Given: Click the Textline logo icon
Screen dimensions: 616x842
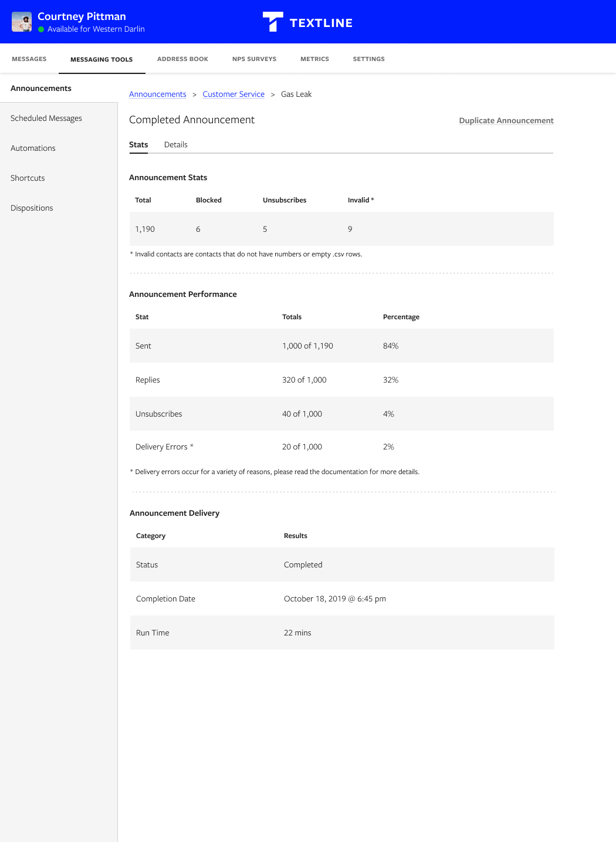Looking at the screenshot, I should [273, 22].
